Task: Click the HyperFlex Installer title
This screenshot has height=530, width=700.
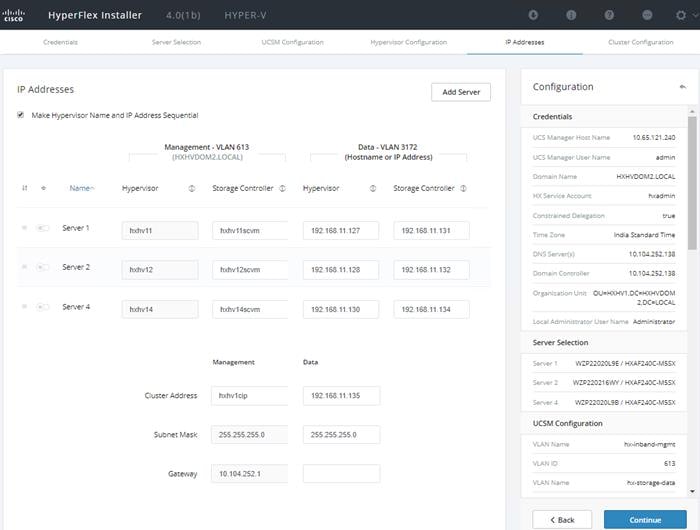Action: [x=95, y=15]
